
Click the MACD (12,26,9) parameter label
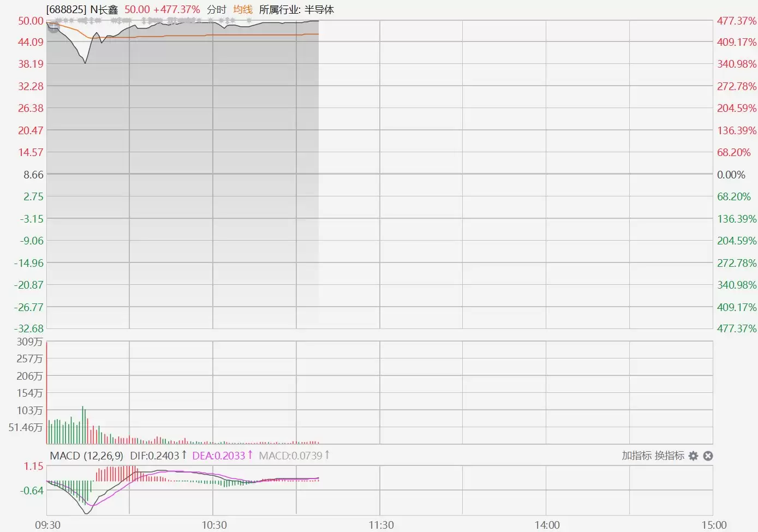(87, 456)
